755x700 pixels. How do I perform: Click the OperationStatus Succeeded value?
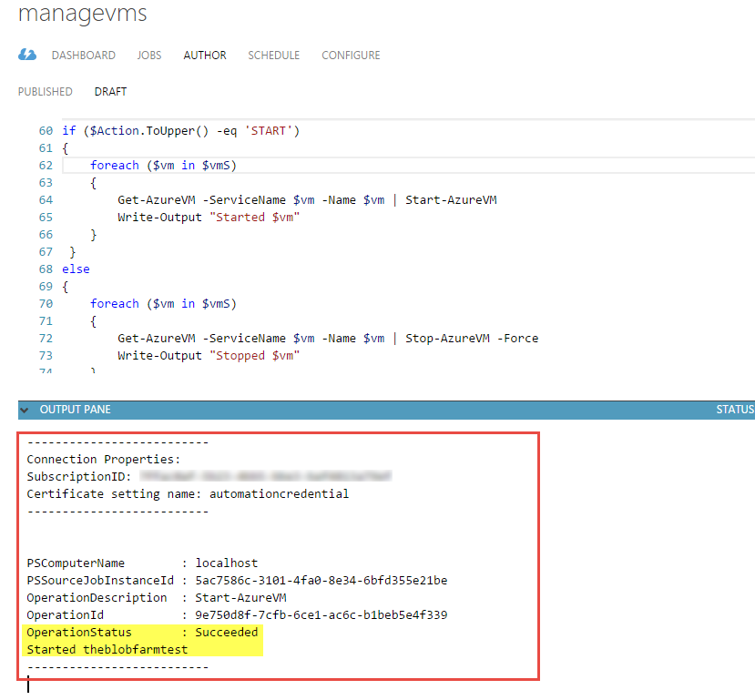point(226,633)
